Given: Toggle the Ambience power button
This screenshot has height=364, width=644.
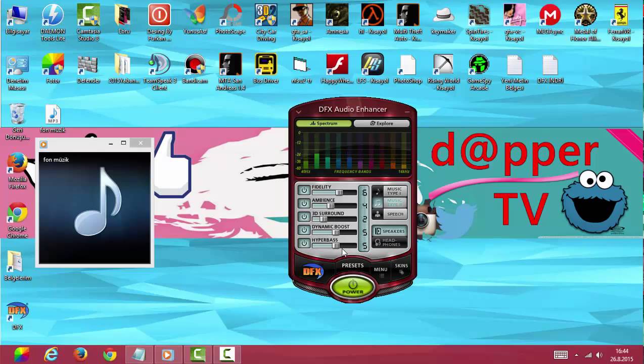Looking at the screenshot, I should click(x=304, y=204).
